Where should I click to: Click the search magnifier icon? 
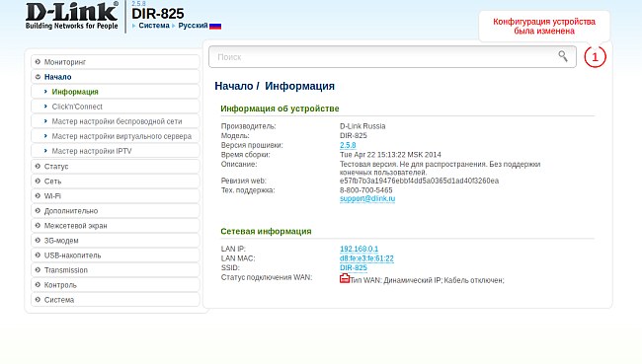pos(563,56)
